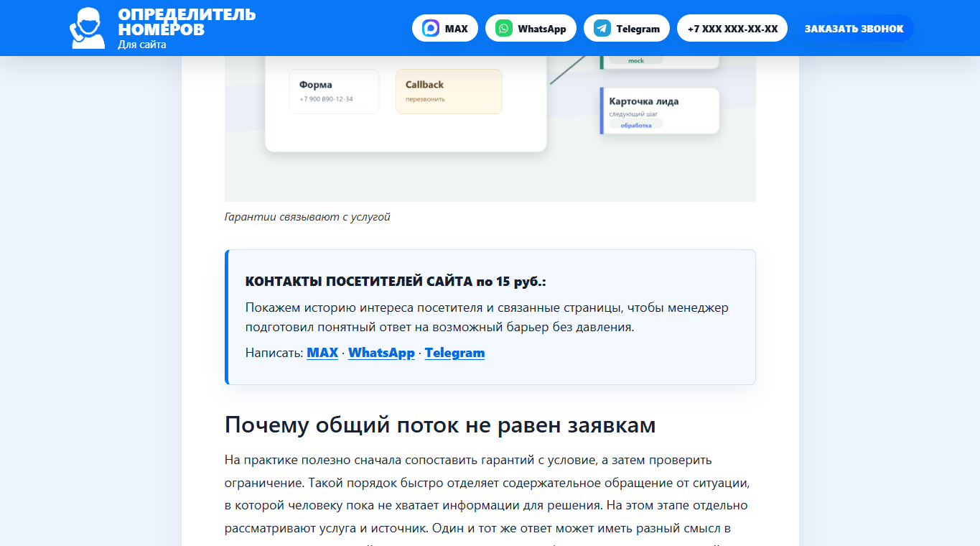Click the Форма card in illustration
Image resolution: width=980 pixels, height=546 pixels.
[334, 91]
